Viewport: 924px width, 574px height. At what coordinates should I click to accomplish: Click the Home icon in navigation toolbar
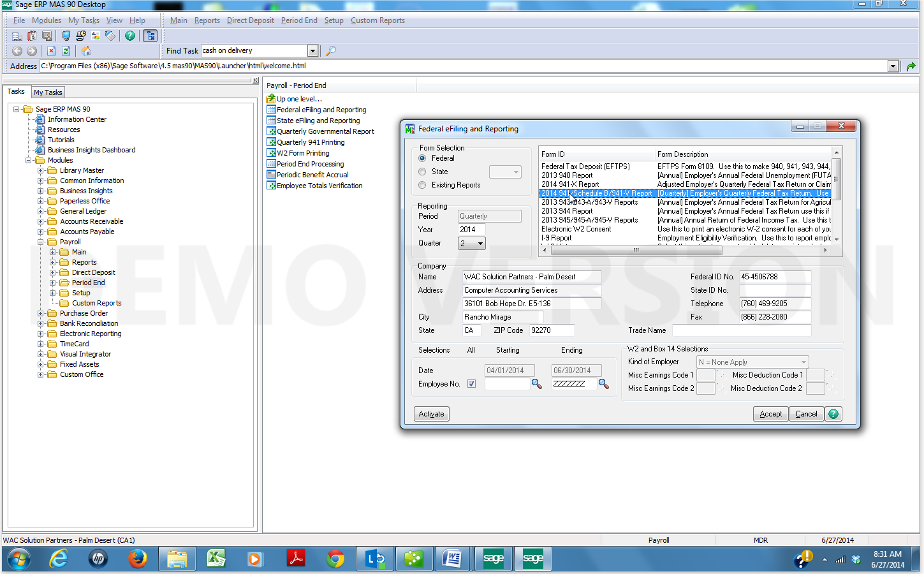[86, 51]
